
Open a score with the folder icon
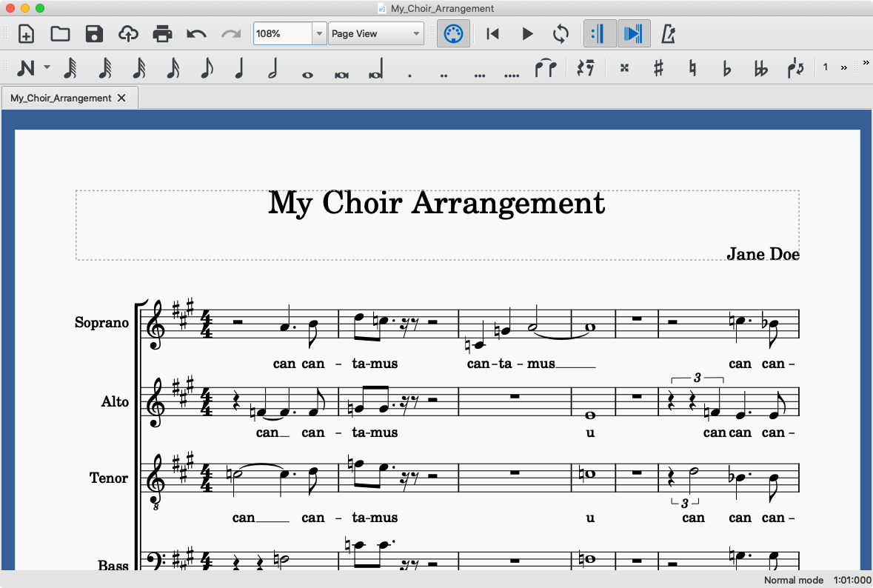pos(60,34)
